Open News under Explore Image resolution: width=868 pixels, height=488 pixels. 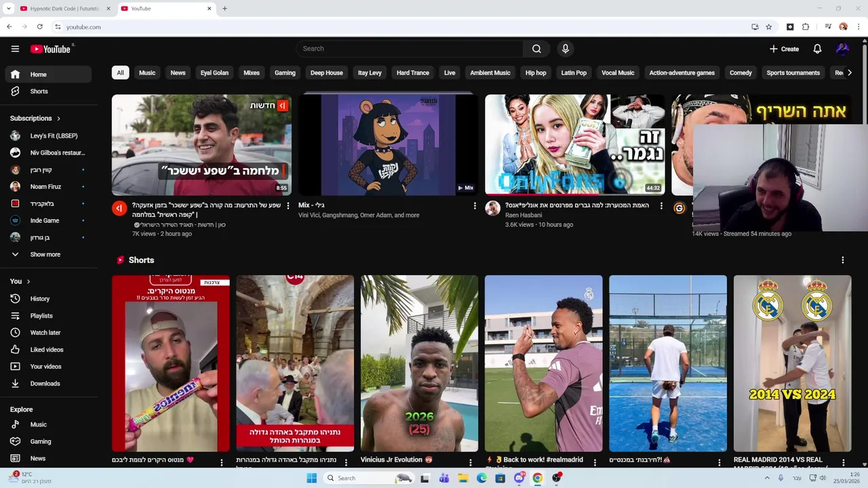point(47,458)
